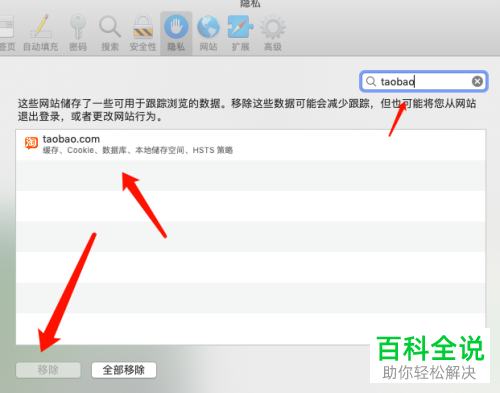The height and width of the screenshot is (393, 500).
Task: Click the Remove All (全部移除) button
Action: pyautogui.click(x=124, y=370)
